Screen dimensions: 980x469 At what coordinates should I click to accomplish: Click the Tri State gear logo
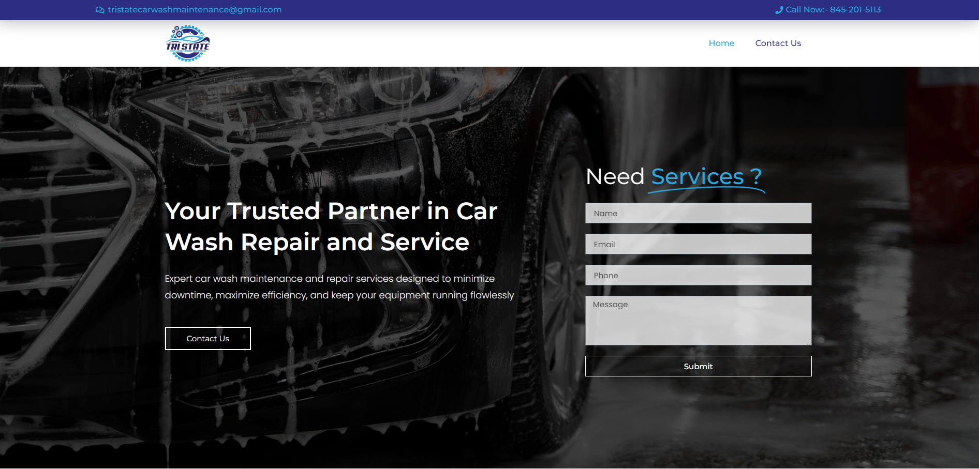coord(188,43)
